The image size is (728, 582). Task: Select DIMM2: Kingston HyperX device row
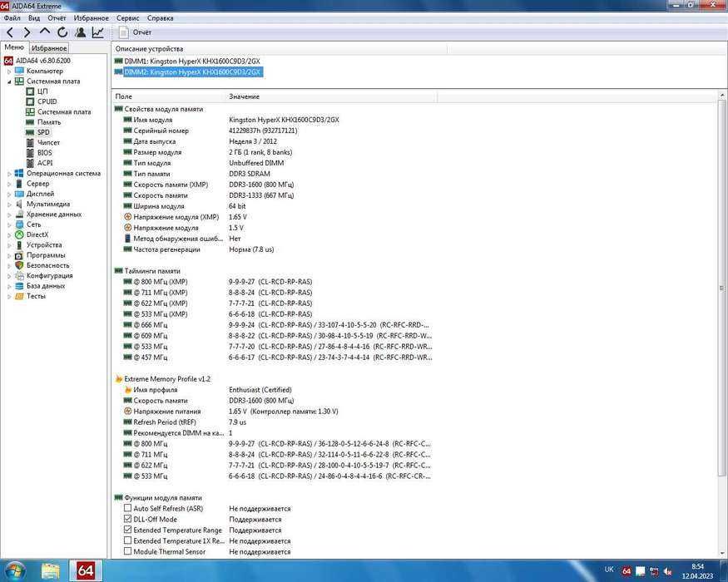point(188,72)
